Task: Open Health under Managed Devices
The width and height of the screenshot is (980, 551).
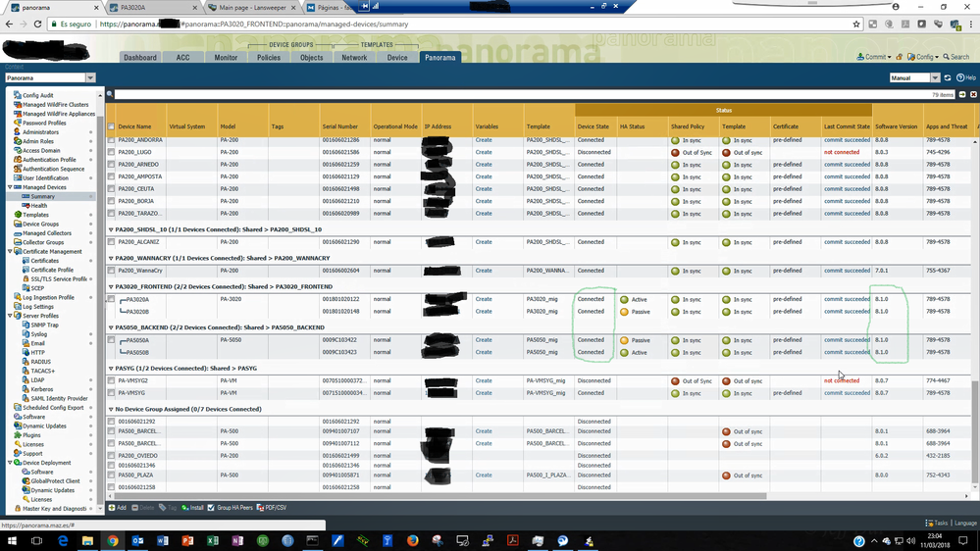Action: tap(38, 206)
